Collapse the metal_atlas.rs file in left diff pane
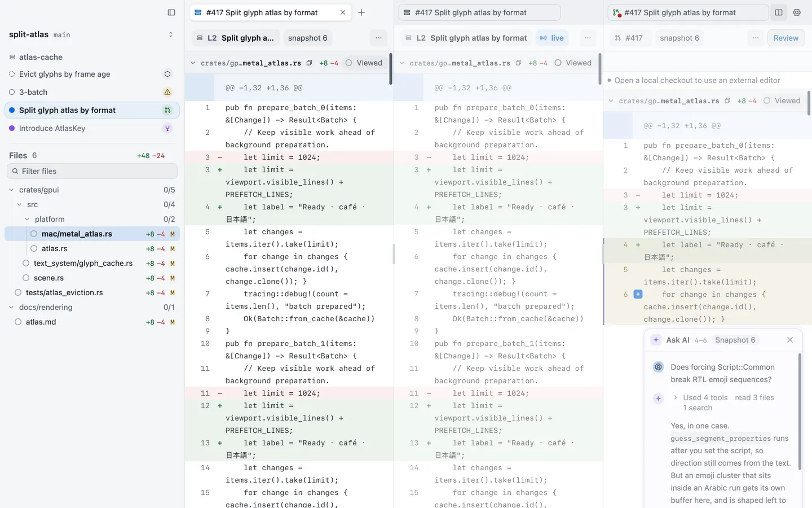Viewport: 812px width, 508px height. pyautogui.click(x=193, y=63)
